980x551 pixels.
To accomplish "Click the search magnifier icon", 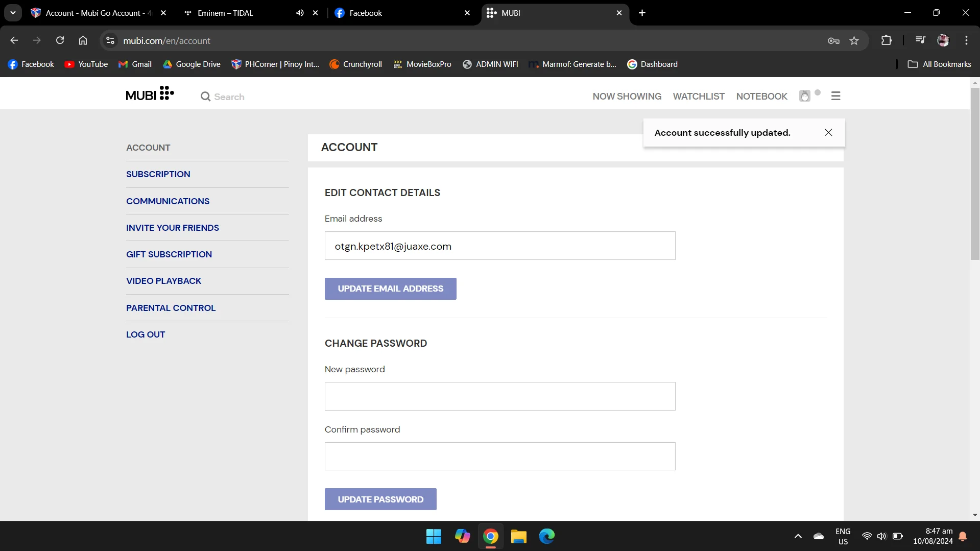I will (x=205, y=97).
